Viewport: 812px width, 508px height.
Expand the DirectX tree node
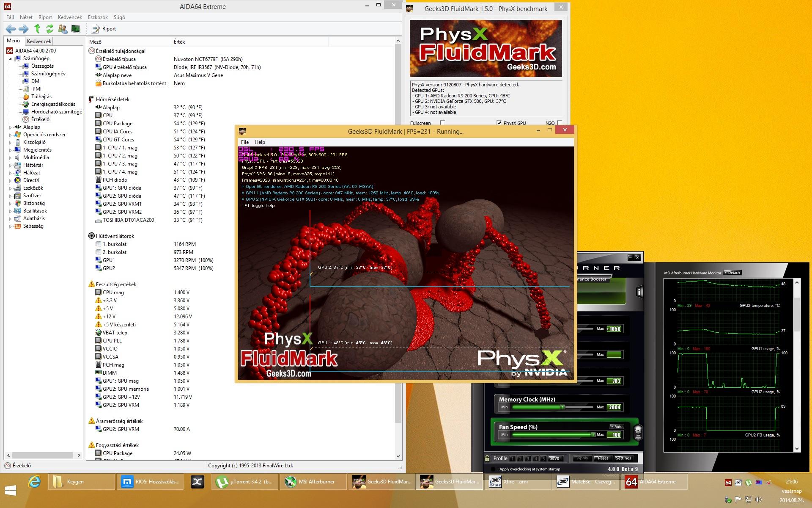point(11,180)
